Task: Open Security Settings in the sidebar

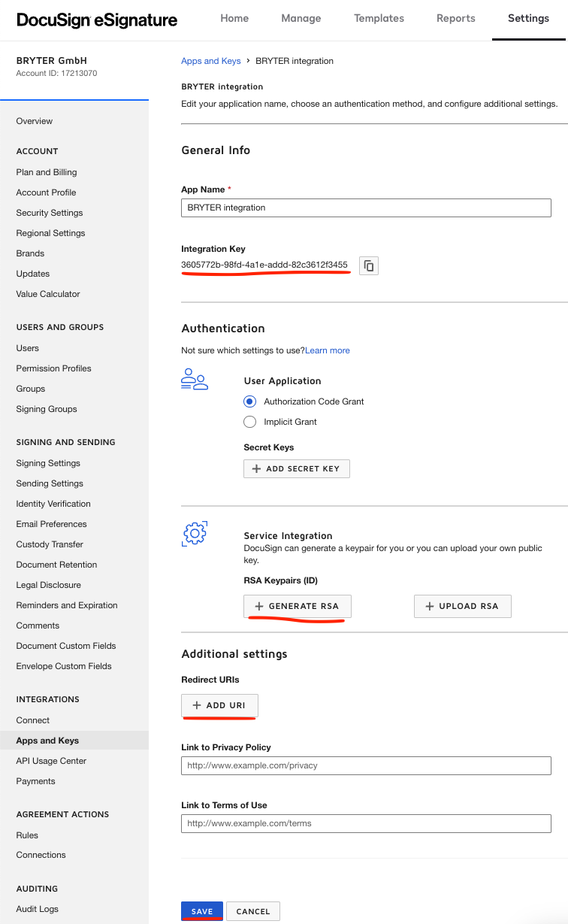Action: click(x=50, y=213)
